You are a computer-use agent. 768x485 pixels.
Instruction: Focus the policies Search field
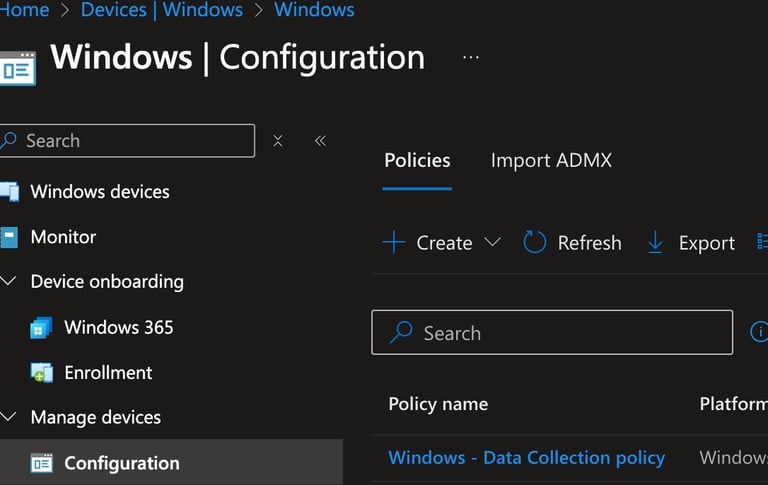click(552, 332)
